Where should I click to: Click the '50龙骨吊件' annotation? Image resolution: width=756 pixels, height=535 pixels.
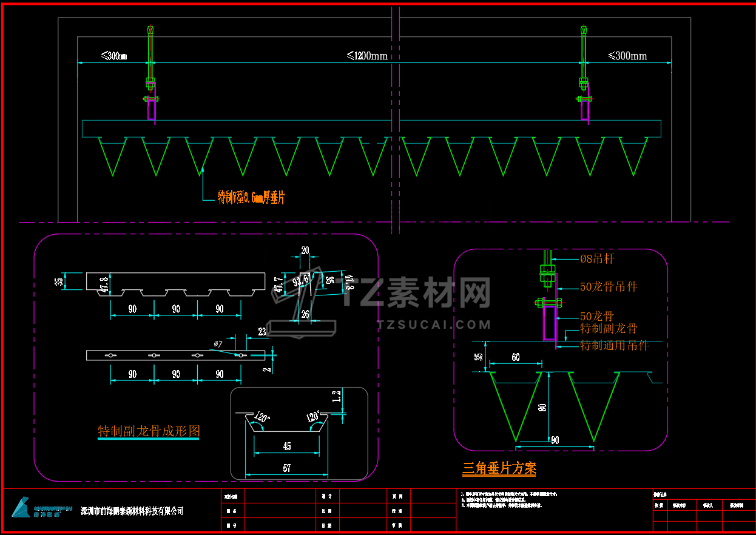click(609, 286)
